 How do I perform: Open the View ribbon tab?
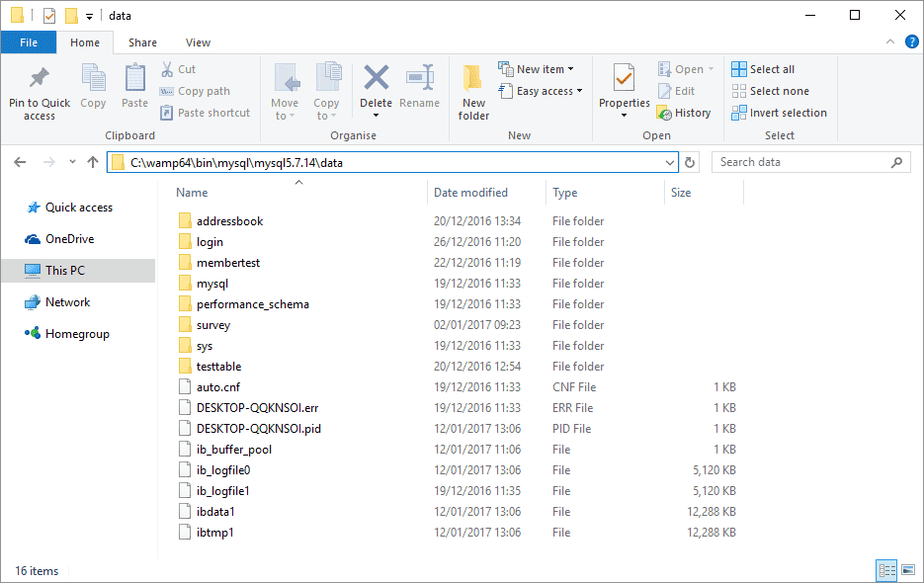pos(198,42)
